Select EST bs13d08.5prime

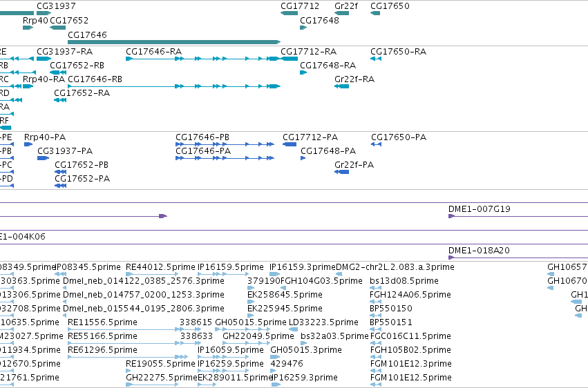point(375,288)
